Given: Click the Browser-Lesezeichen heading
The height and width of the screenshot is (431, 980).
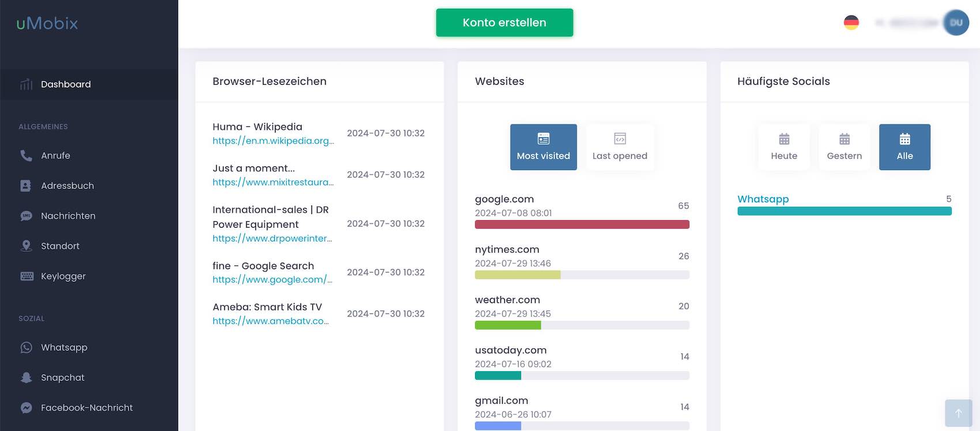Looking at the screenshot, I should pyautogui.click(x=269, y=81).
